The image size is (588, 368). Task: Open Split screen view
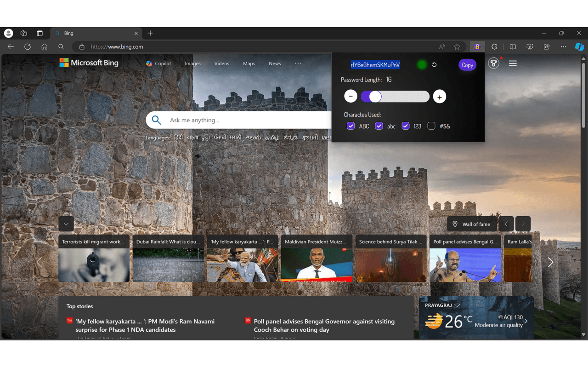pyautogui.click(x=513, y=46)
